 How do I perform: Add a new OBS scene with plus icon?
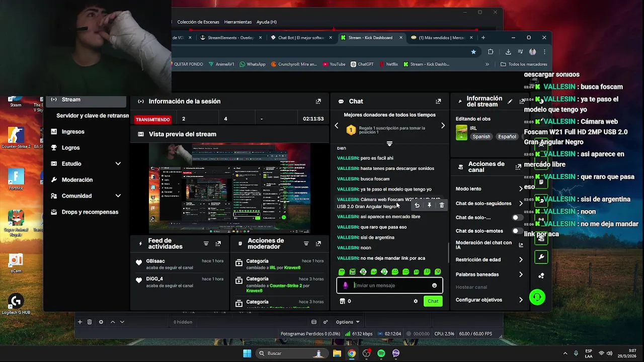tap(79, 322)
